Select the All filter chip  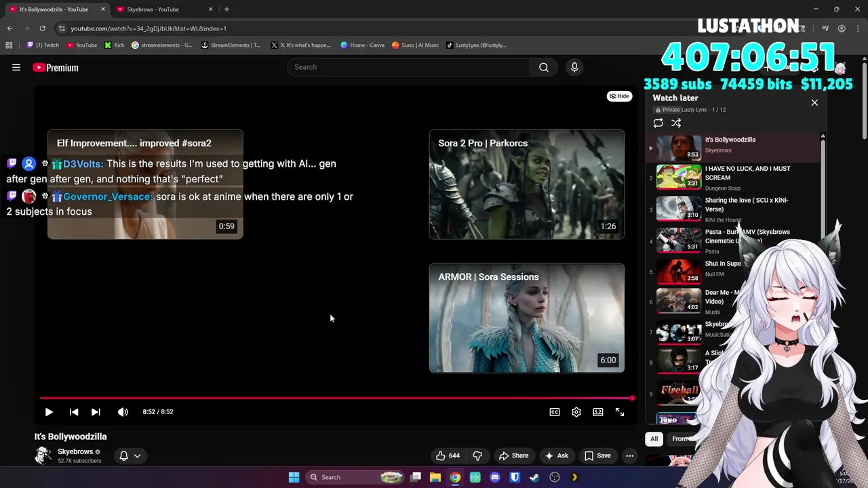[654, 439]
